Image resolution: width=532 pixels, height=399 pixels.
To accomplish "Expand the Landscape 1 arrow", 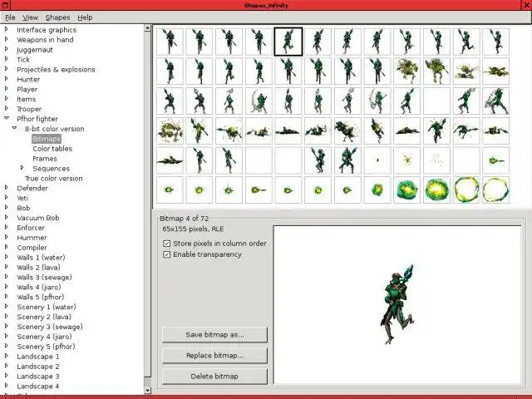I will [7, 356].
